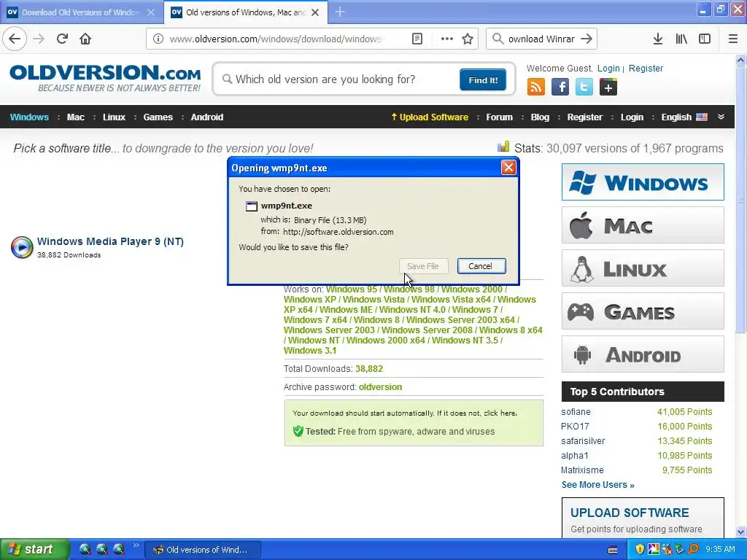The width and height of the screenshot is (747, 560).
Task: Click the Find It! search button
Action: [x=483, y=79]
